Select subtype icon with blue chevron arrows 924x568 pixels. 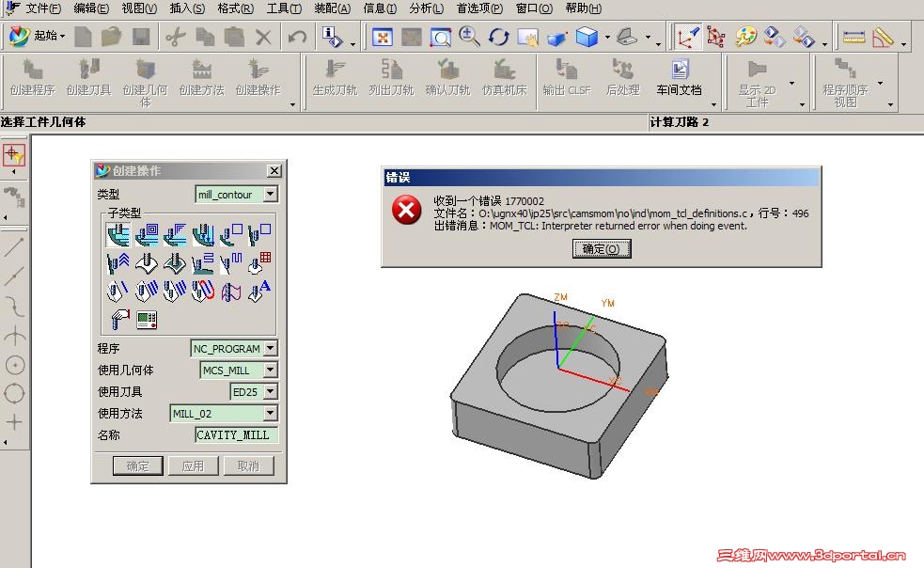coord(117,263)
